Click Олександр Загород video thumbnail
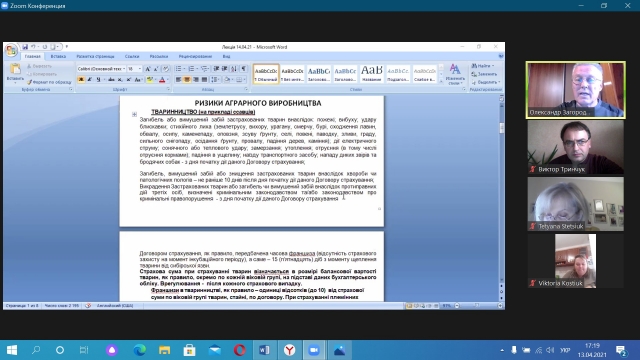This screenshot has height=360, width=640. 576,90
